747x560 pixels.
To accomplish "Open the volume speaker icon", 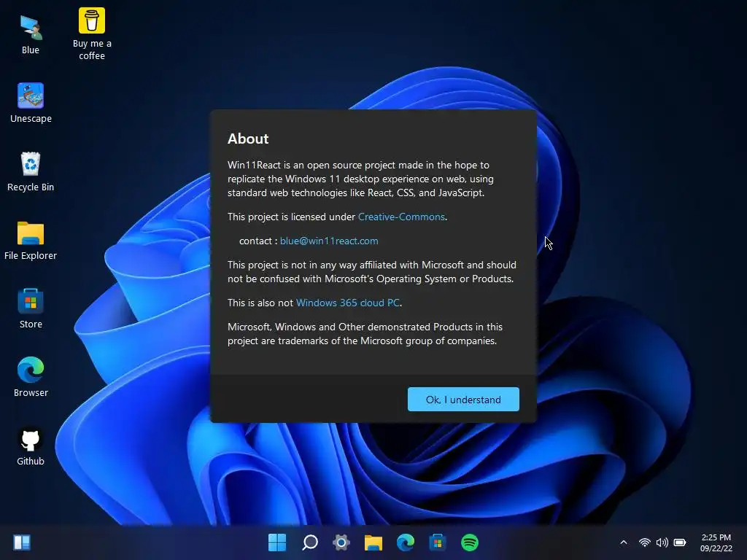I will pyautogui.click(x=662, y=542).
